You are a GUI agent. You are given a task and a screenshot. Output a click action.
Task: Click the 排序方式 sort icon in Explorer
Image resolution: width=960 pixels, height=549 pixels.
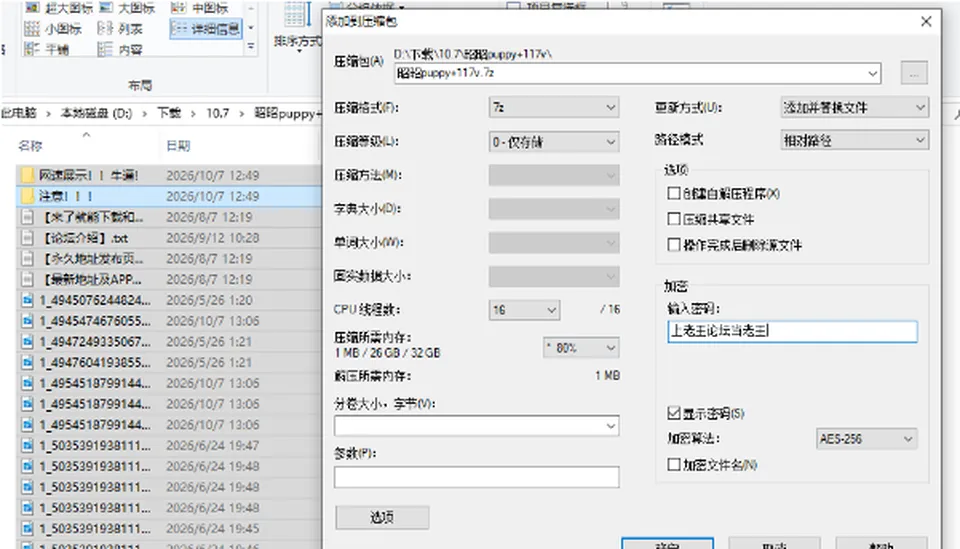[x=298, y=15]
